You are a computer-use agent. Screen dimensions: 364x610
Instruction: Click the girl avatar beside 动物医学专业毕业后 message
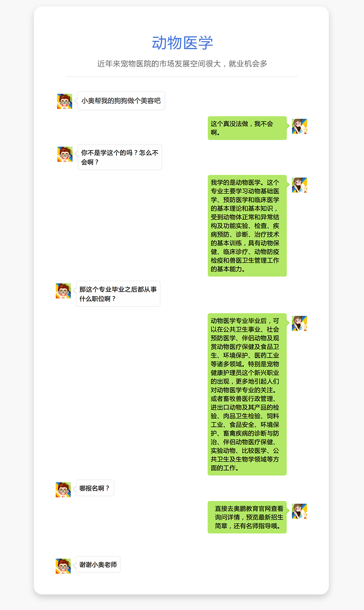(x=299, y=323)
